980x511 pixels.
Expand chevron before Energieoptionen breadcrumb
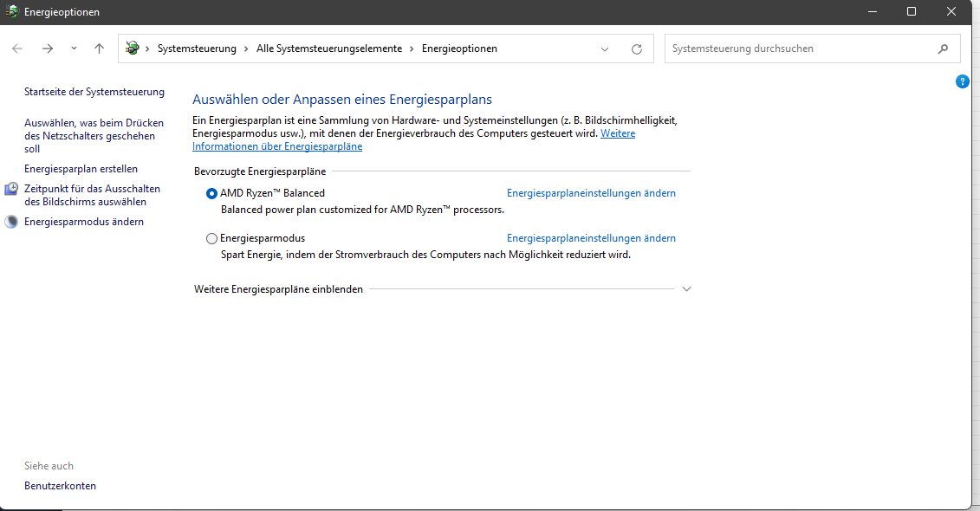coord(412,49)
